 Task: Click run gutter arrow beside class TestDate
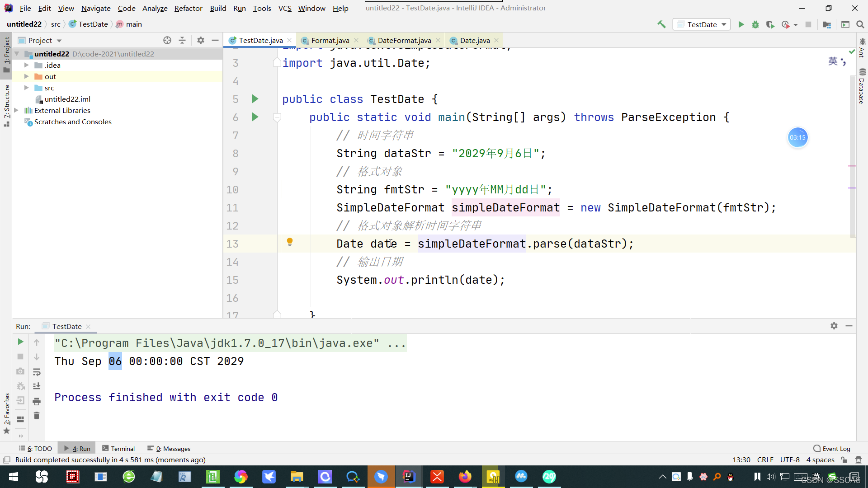coord(255,99)
